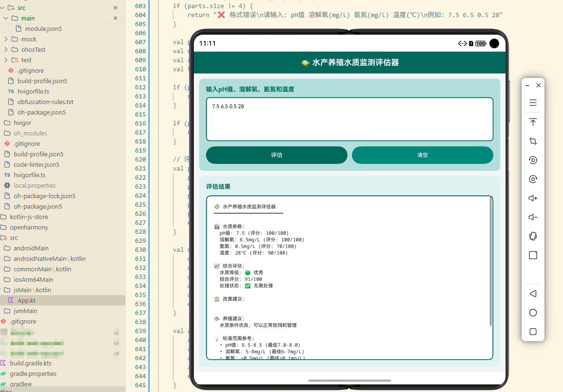Image resolution: width=563 pixels, height=392 pixels.
Task: Click the emulator fold screen square icon
Action: point(533,255)
